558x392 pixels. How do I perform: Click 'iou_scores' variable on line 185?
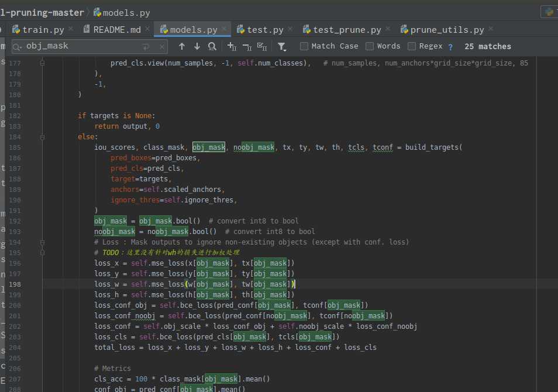tap(115, 147)
